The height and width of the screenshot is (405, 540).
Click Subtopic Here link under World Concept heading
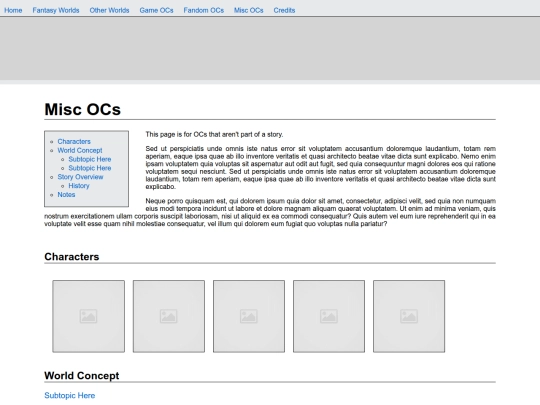point(70,395)
